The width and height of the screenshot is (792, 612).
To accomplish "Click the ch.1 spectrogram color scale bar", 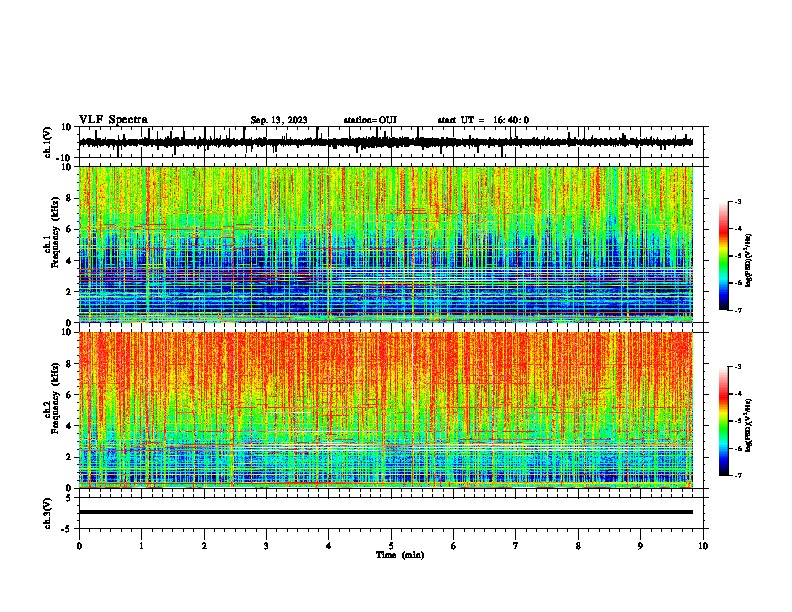I will tap(724, 256).
